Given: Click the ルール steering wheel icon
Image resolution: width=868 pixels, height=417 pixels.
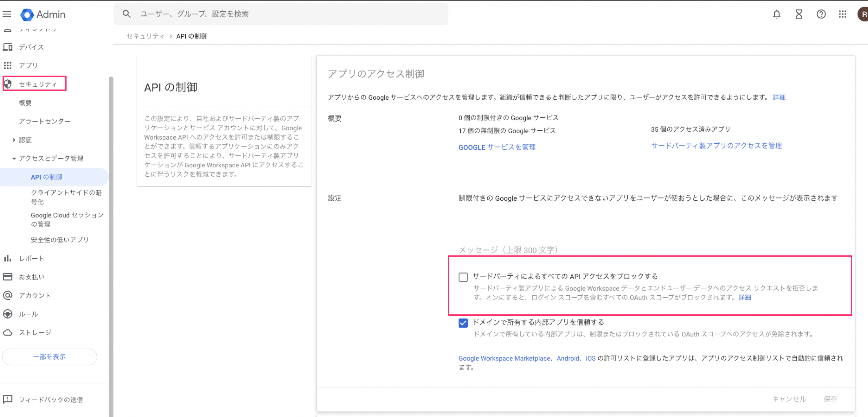Looking at the screenshot, I should pos(8,314).
